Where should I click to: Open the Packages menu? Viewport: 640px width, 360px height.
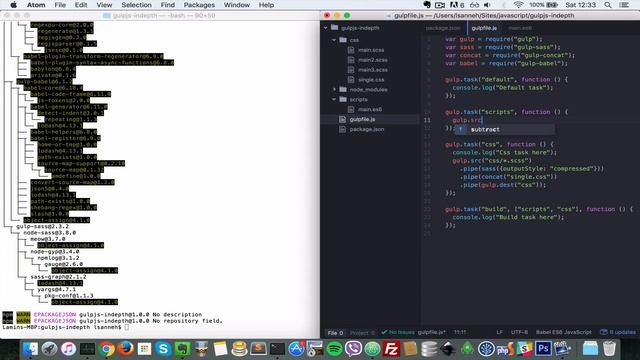point(199,5)
